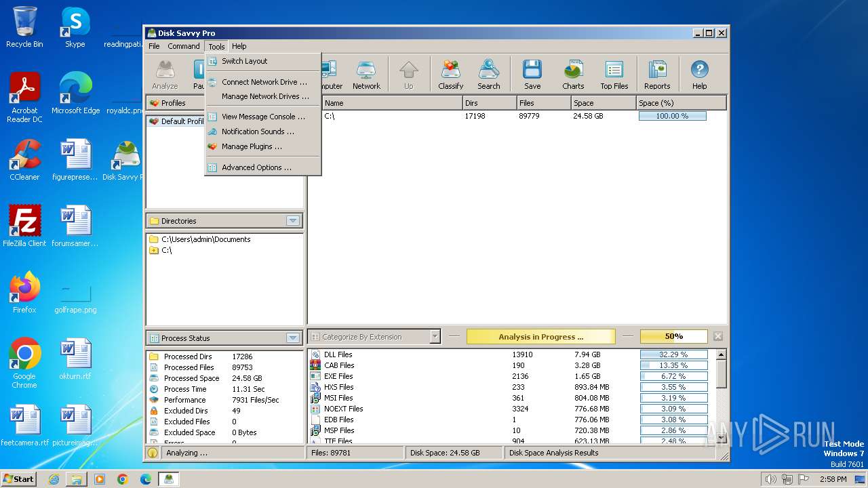Choose View Message Console menu entry
868x488 pixels.
[x=263, y=117]
